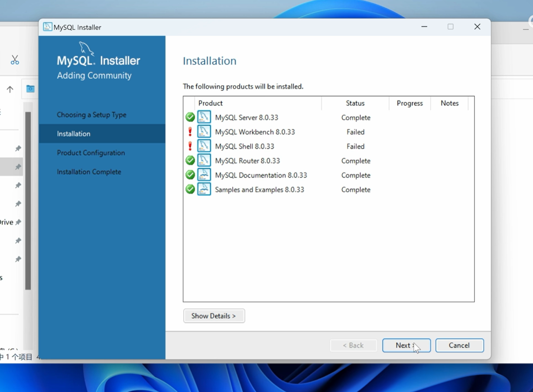Click Failed status of MySQL Workbench
Screen dimensions: 533x392
coord(355,132)
